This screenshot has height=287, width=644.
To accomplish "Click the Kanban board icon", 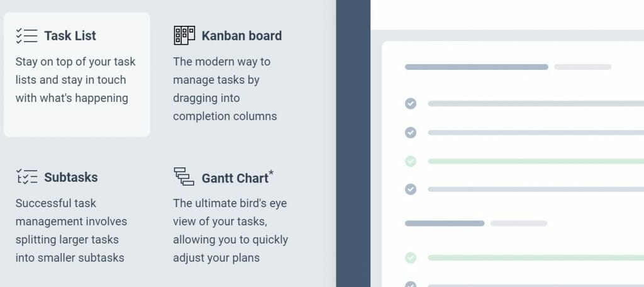I will tap(184, 35).
